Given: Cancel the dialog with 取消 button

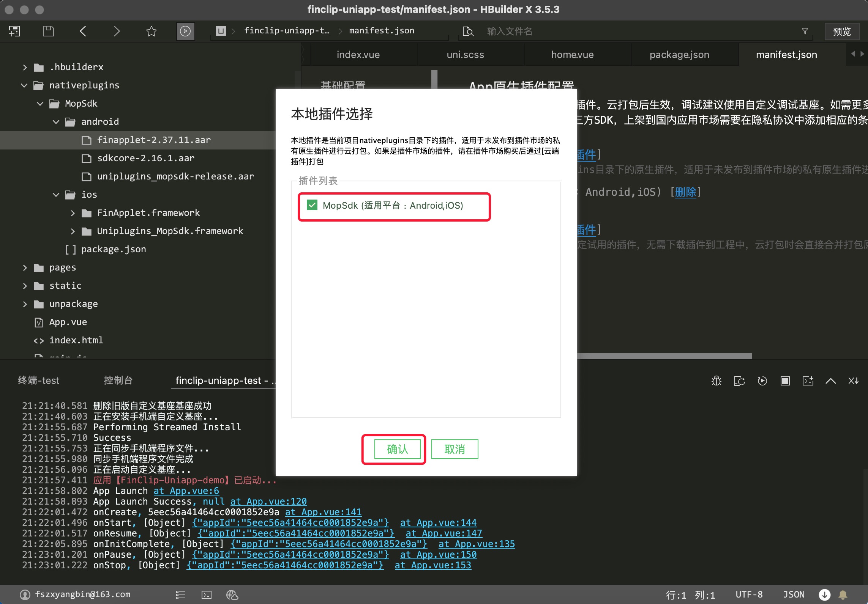Looking at the screenshot, I should pyautogui.click(x=455, y=449).
